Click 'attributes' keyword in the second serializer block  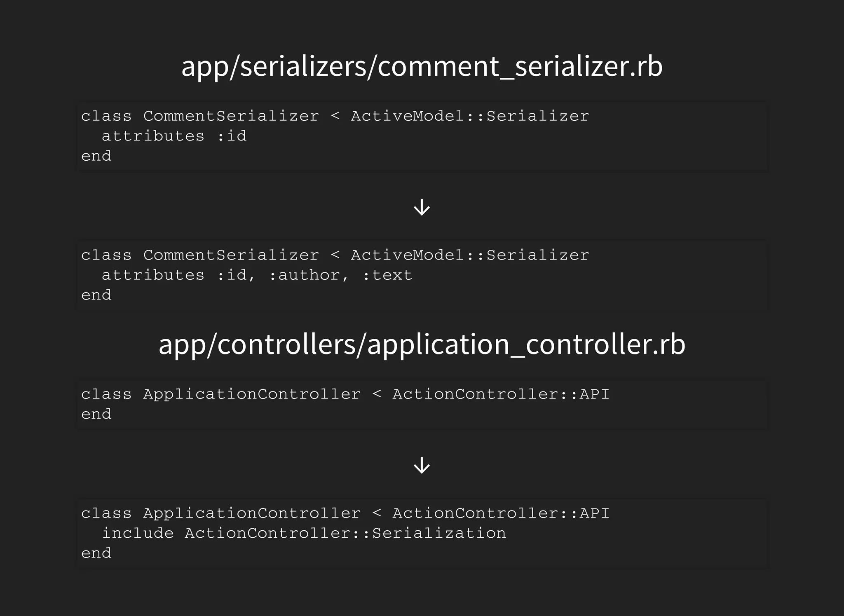(x=153, y=275)
